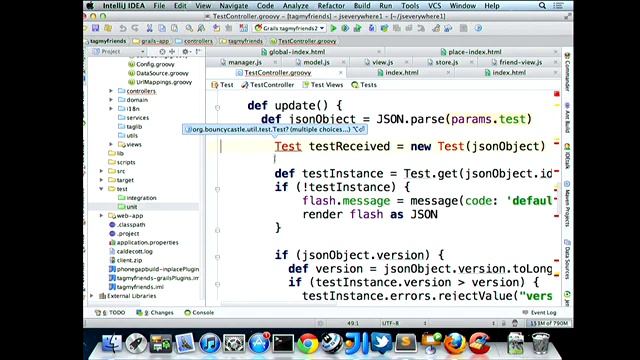Open Firefox from the Dock
This screenshot has height=360, width=640.
(x=455, y=343)
